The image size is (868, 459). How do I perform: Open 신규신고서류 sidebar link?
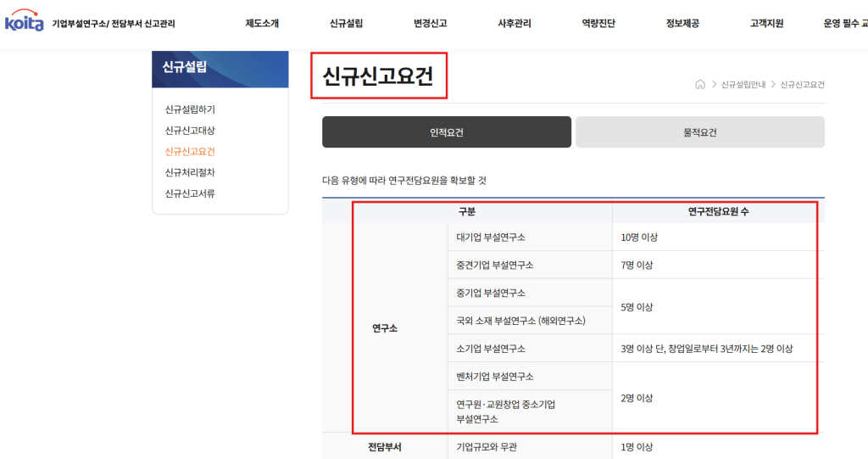pyautogui.click(x=190, y=193)
